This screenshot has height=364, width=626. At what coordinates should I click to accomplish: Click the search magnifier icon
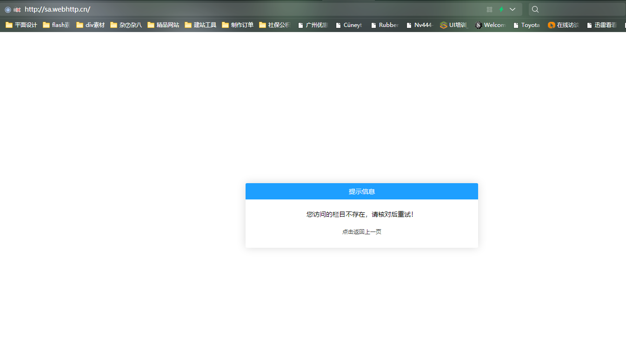click(535, 9)
